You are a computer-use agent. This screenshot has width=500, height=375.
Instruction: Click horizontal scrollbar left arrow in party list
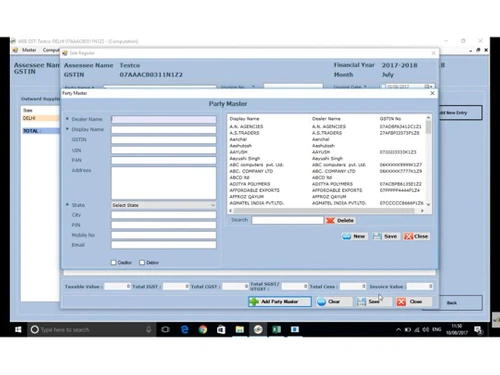click(230, 211)
